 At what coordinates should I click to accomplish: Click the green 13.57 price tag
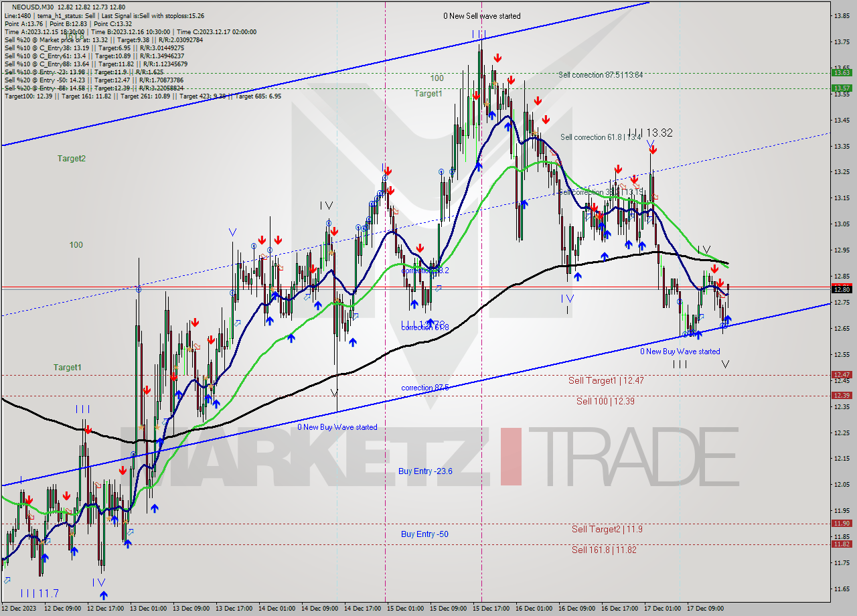pos(841,88)
